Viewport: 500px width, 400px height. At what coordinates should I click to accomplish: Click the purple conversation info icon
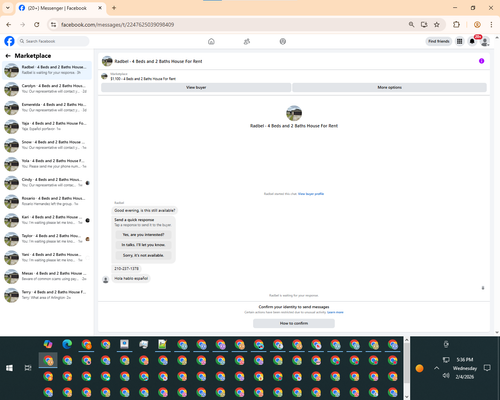pyautogui.click(x=481, y=61)
